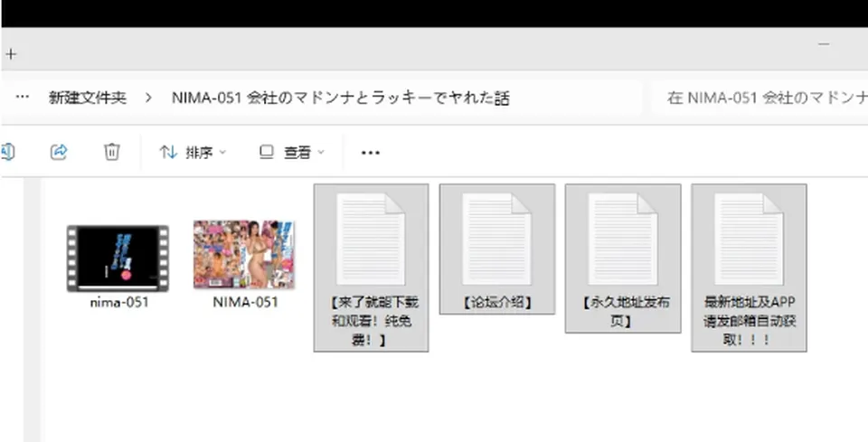Click the share icon in the toolbar
Viewport: 868px width, 442px height.
pyautogui.click(x=59, y=152)
